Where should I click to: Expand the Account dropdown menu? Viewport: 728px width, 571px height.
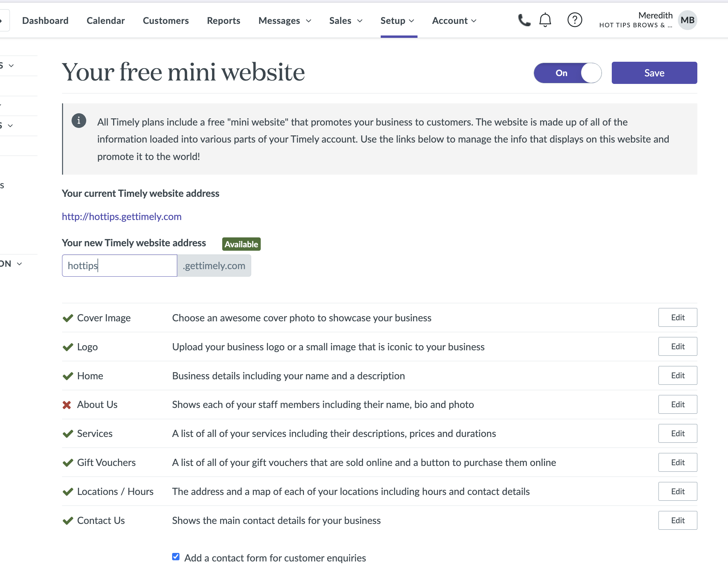(454, 21)
